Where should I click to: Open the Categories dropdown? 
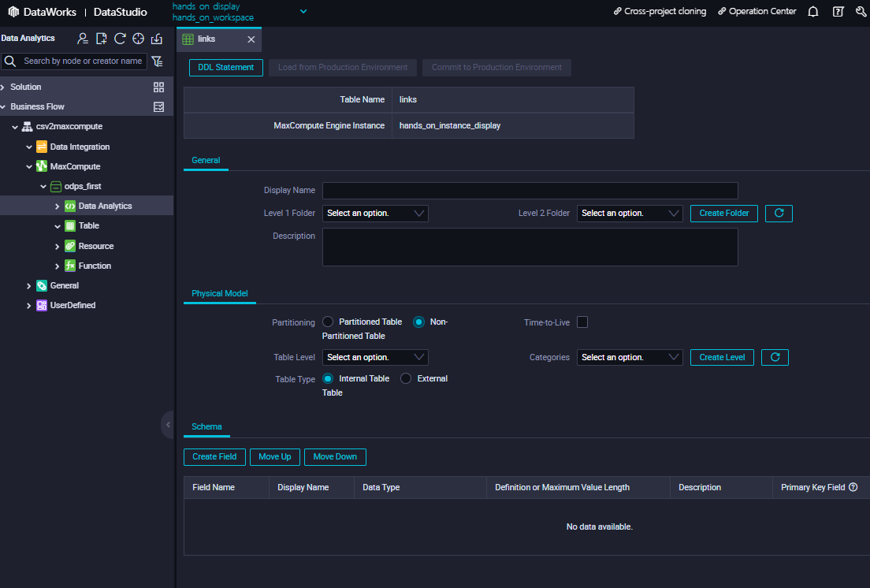(x=630, y=357)
